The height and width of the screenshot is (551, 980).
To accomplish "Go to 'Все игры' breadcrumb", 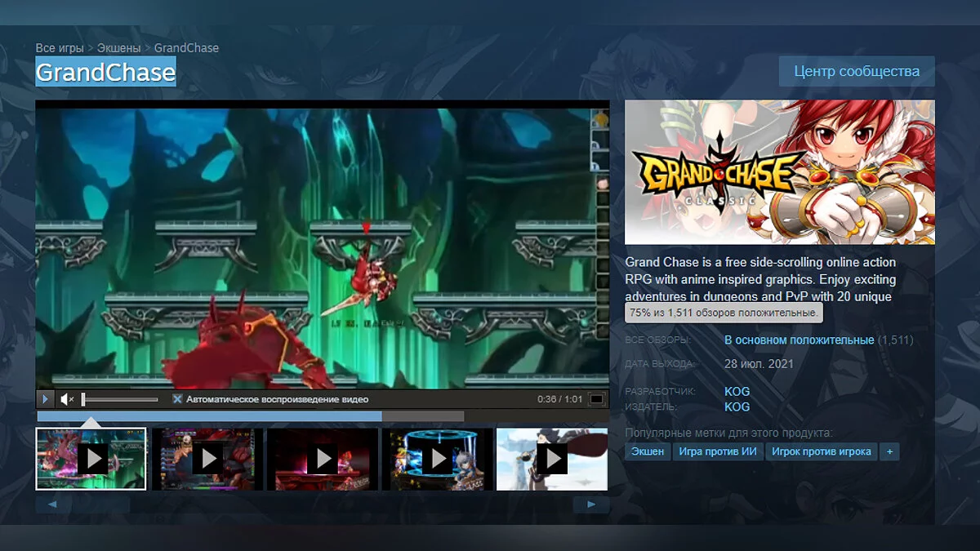I will click(60, 48).
